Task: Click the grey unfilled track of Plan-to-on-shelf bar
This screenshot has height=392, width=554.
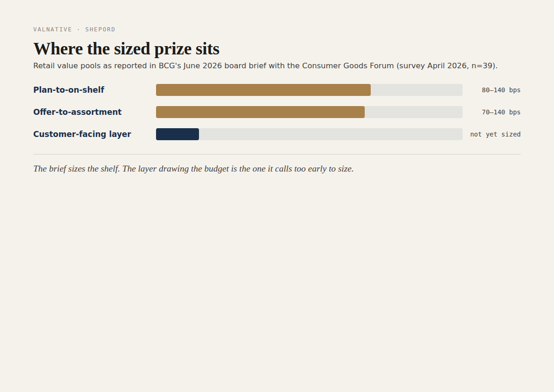Action: point(416,90)
